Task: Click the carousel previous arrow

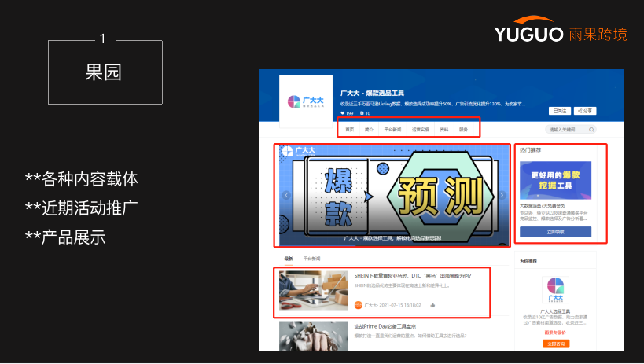Action: 286,195
